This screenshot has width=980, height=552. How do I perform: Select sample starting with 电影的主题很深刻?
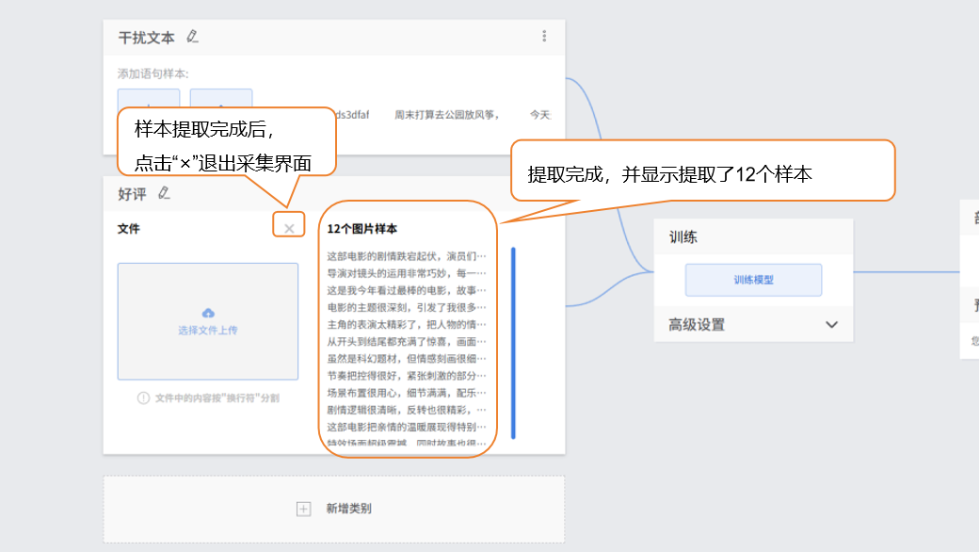pyautogui.click(x=406, y=307)
